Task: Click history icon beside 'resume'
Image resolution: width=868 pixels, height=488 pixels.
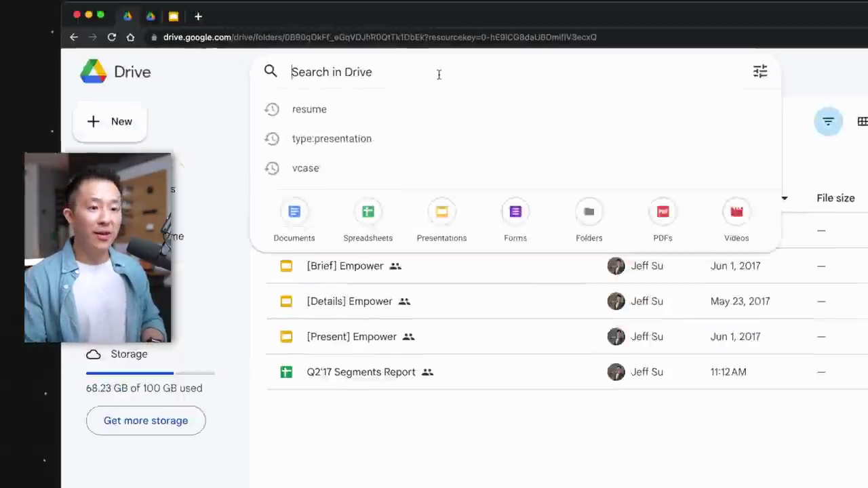Action: coord(272,109)
